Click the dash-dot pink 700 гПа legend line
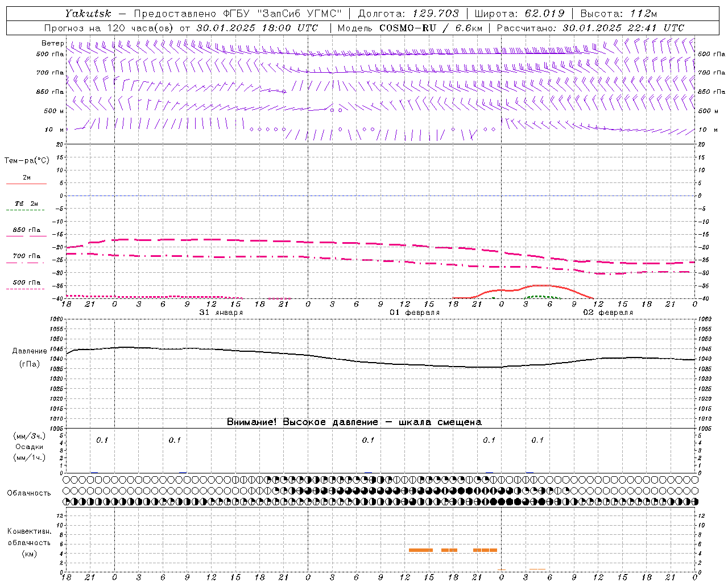Screen dimensions: 728x582 tap(25, 263)
